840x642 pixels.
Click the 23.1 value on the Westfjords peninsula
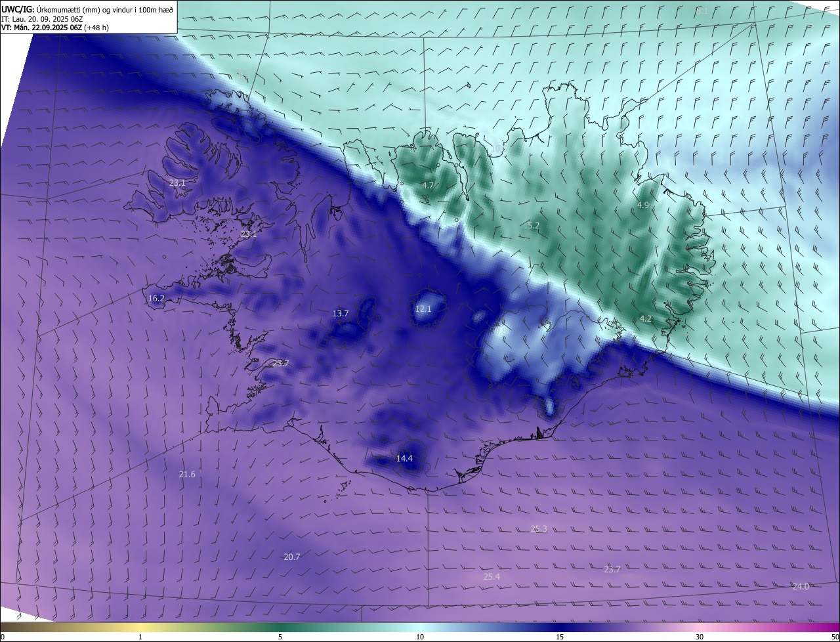pos(177,183)
